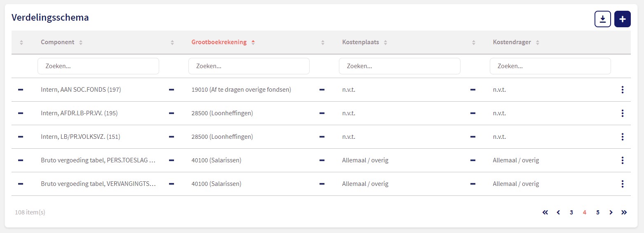Open three-dot menu for AFDR.LB-PR.VV. row

623,113
